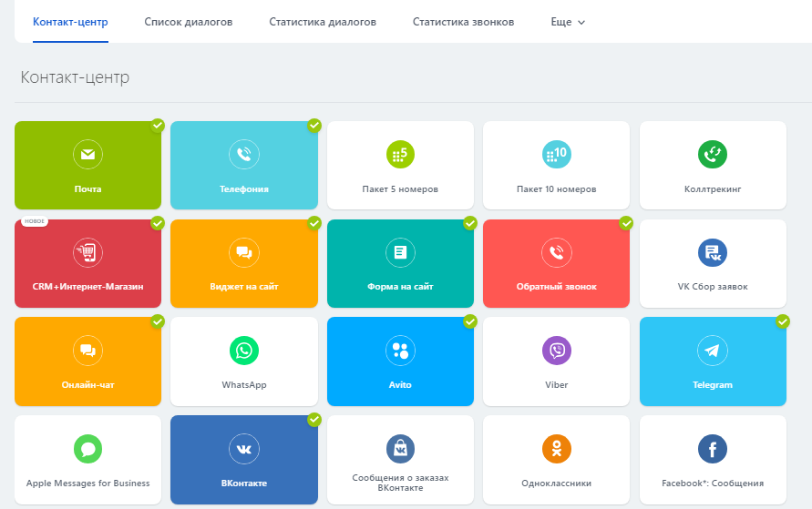Click the Коллтрекинг label

(x=713, y=189)
